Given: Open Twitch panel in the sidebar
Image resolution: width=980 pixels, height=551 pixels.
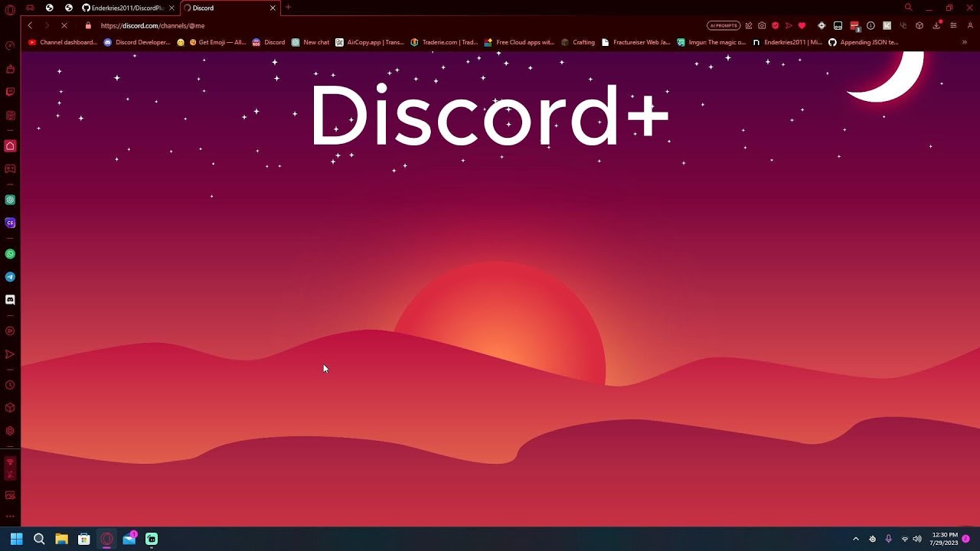Looking at the screenshot, I should [x=10, y=92].
